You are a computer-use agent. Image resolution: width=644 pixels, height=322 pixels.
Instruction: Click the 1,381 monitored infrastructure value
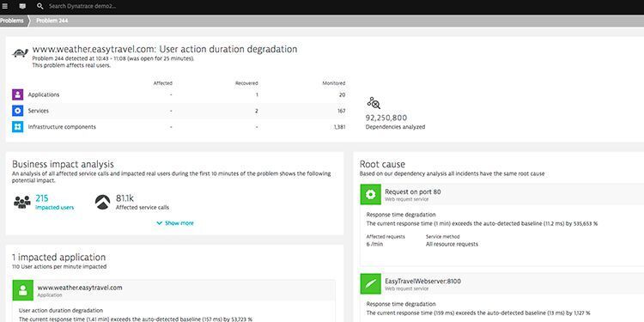(339, 127)
